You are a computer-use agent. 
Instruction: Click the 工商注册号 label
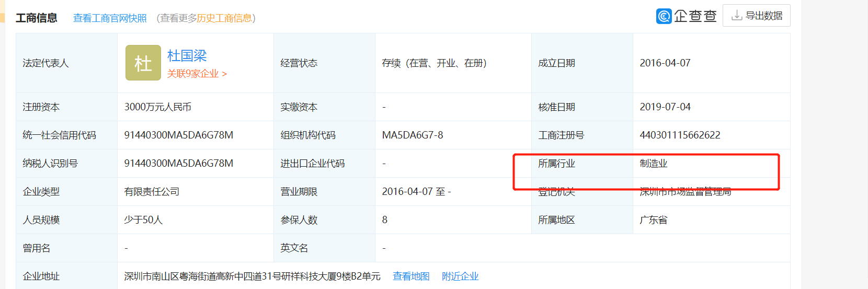[x=561, y=135]
